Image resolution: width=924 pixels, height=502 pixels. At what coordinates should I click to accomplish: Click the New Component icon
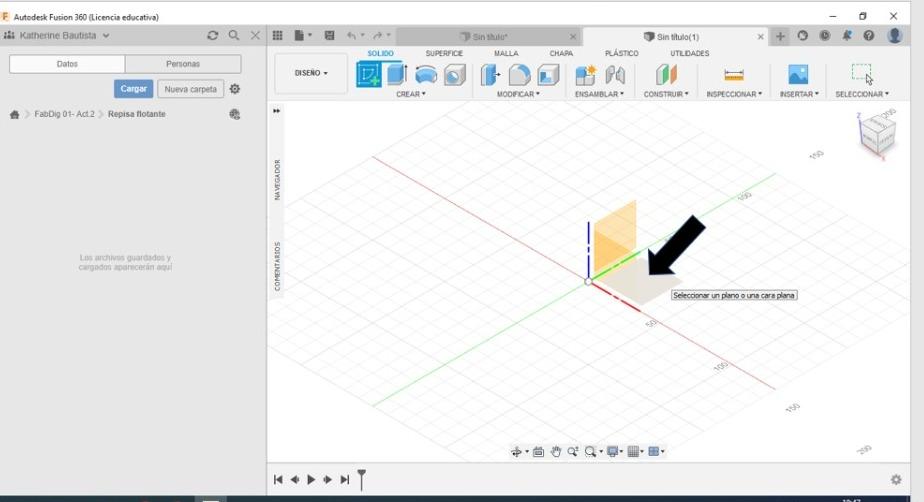coord(586,75)
